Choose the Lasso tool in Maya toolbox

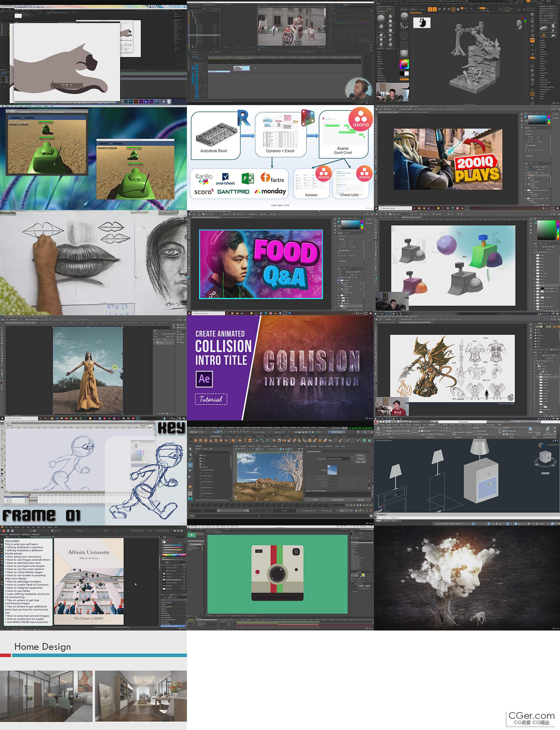190,454
